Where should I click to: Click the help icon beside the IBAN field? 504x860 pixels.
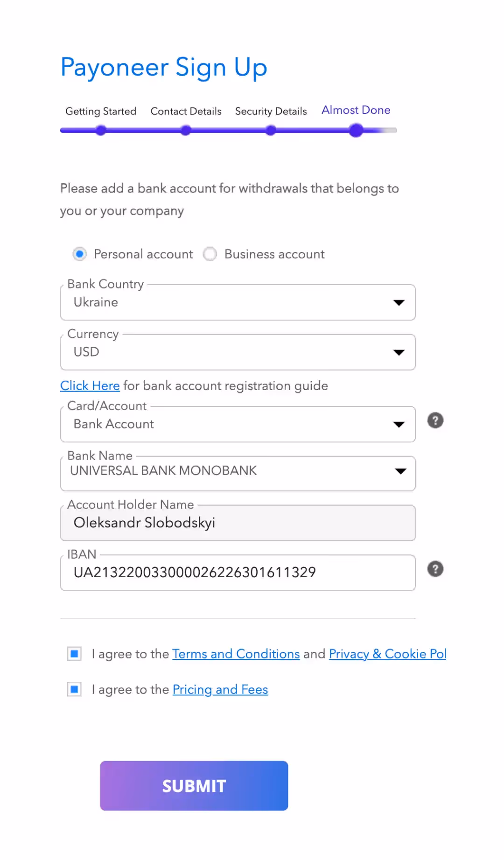coord(435,569)
